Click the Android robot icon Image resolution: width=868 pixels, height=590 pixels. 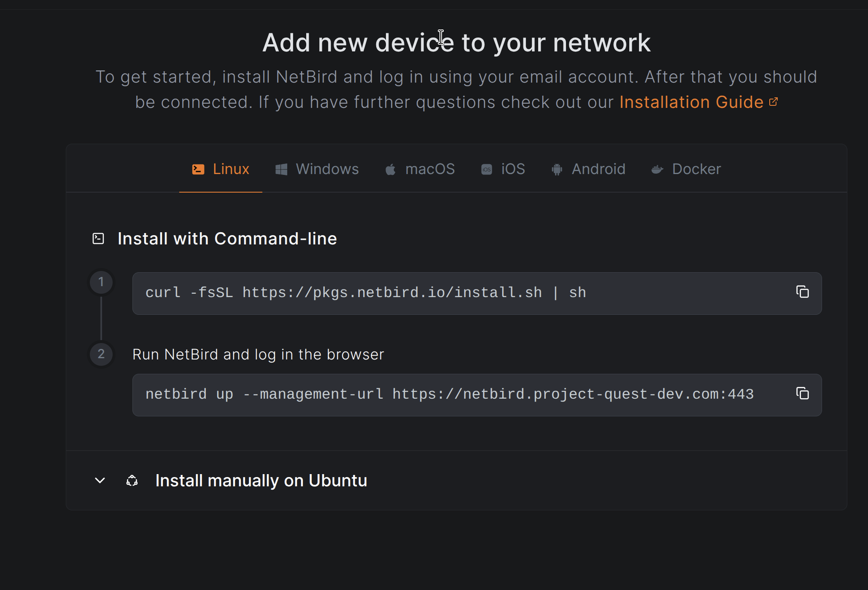click(557, 169)
